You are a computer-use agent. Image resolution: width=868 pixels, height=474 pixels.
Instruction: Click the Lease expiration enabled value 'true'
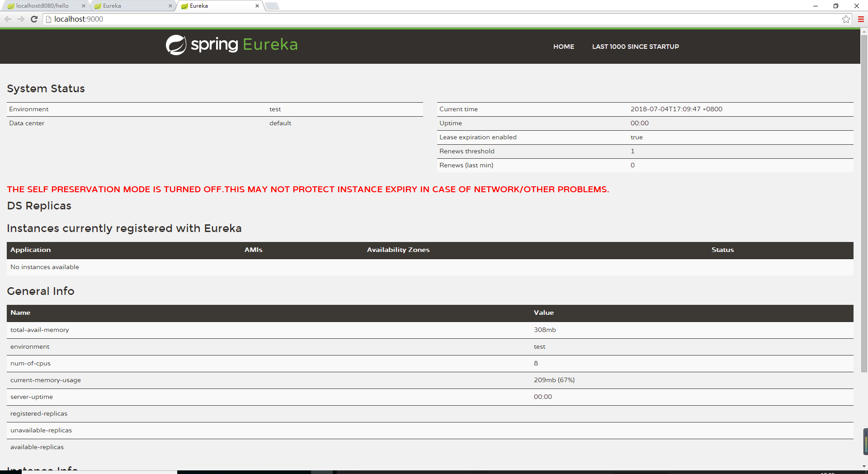tap(637, 137)
